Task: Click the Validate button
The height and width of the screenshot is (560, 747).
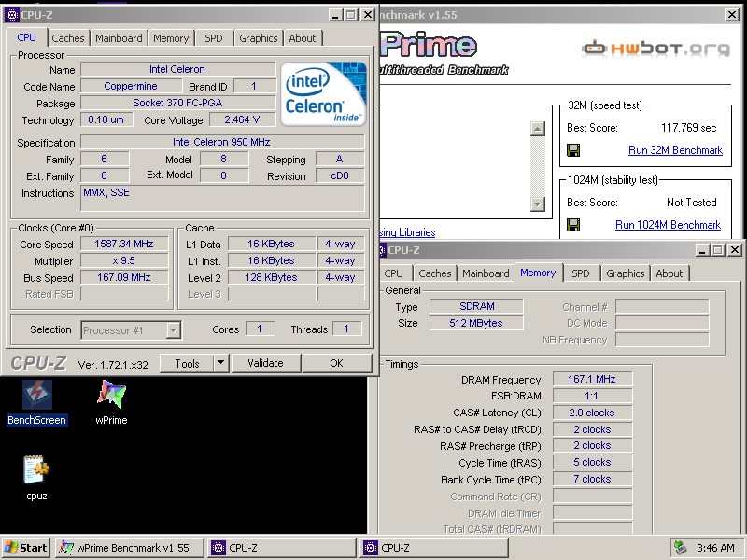Action: point(266,363)
